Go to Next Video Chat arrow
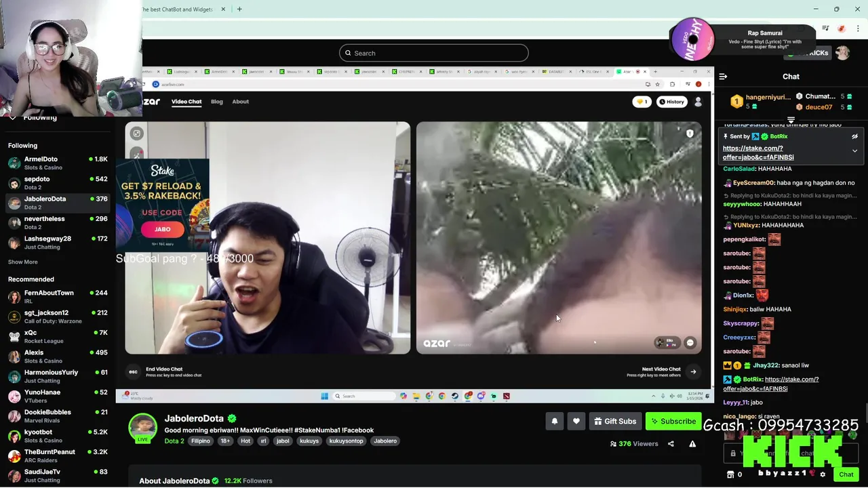Image resolution: width=868 pixels, height=488 pixels. (x=693, y=371)
